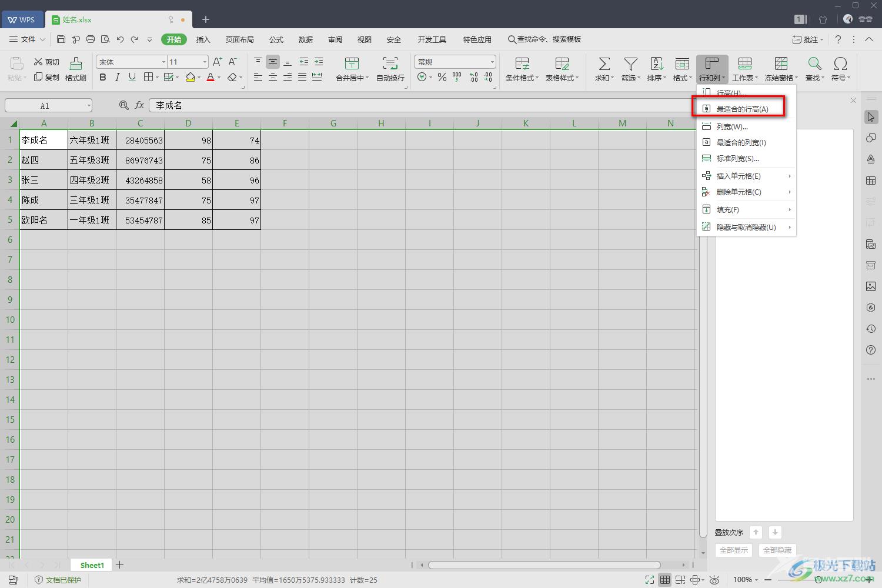Click the Undo arrow icon
This screenshot has width=882, height=588.
click(x=120, y=39)
